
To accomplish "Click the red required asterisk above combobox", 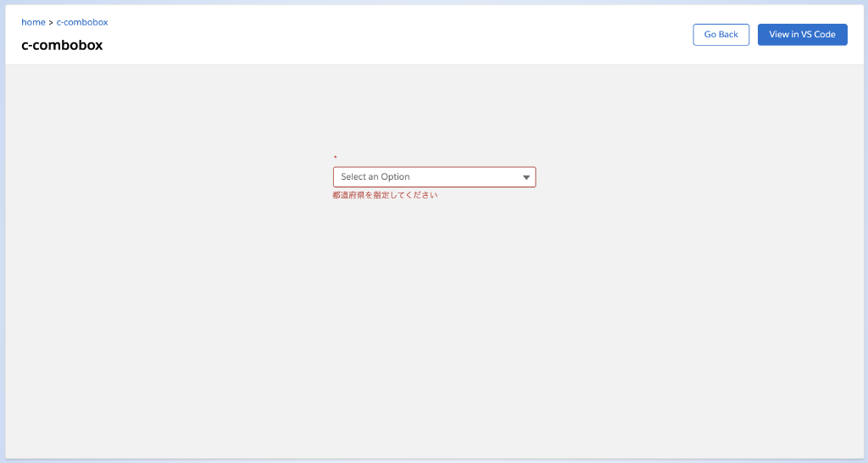I will pyautogui.click(x=335, y=158).
